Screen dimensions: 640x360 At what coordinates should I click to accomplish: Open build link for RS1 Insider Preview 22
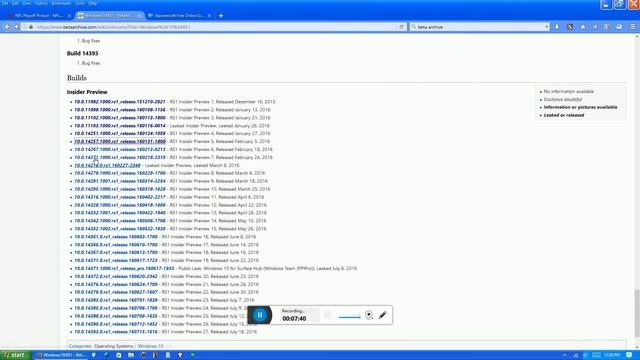(116, 292)
